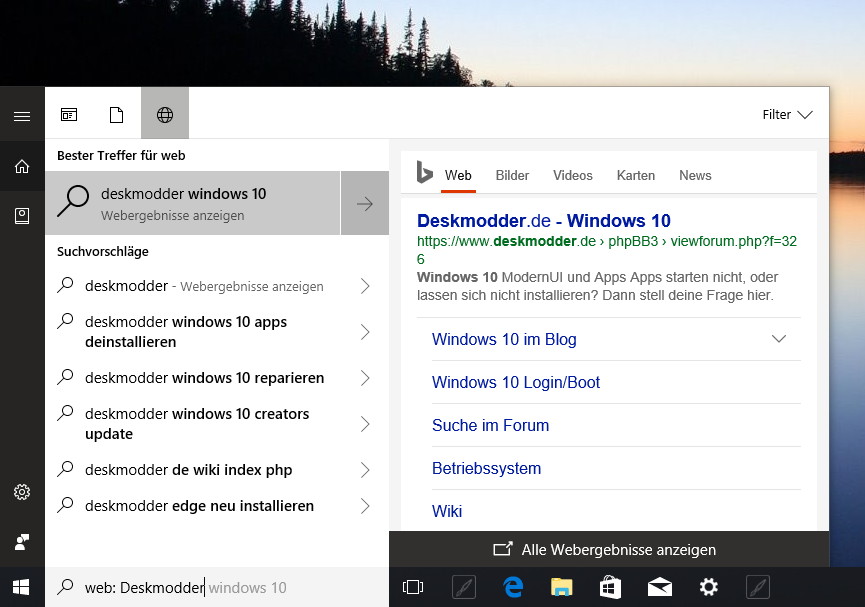Expand chevron for 'edge neu installieren' suggestion

point(365,506)
